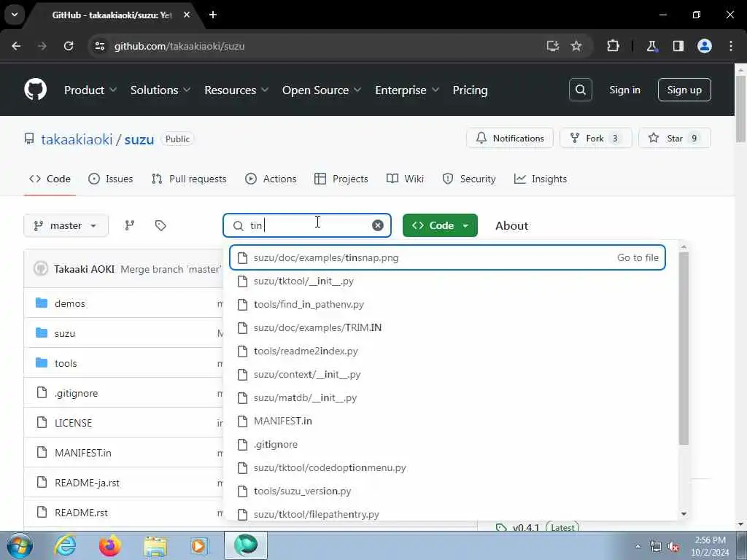Open the Chrome three-dot menu
Screen dimensions: 747x560
click(731, 46)
